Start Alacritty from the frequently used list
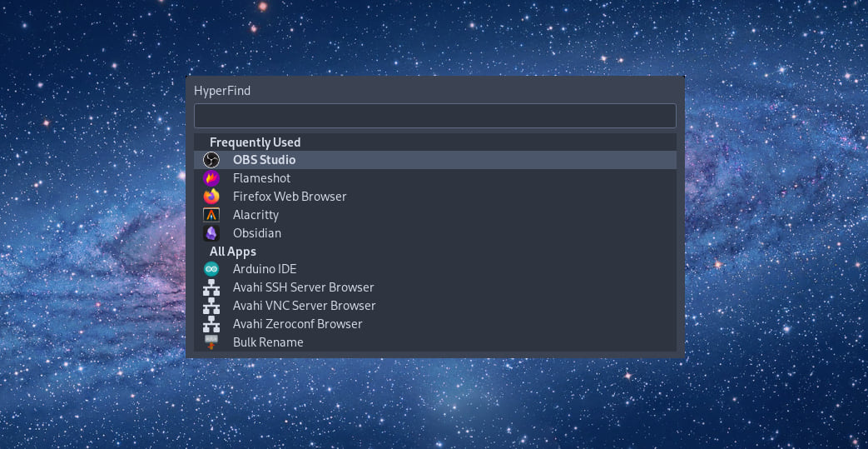 [255, 215]
